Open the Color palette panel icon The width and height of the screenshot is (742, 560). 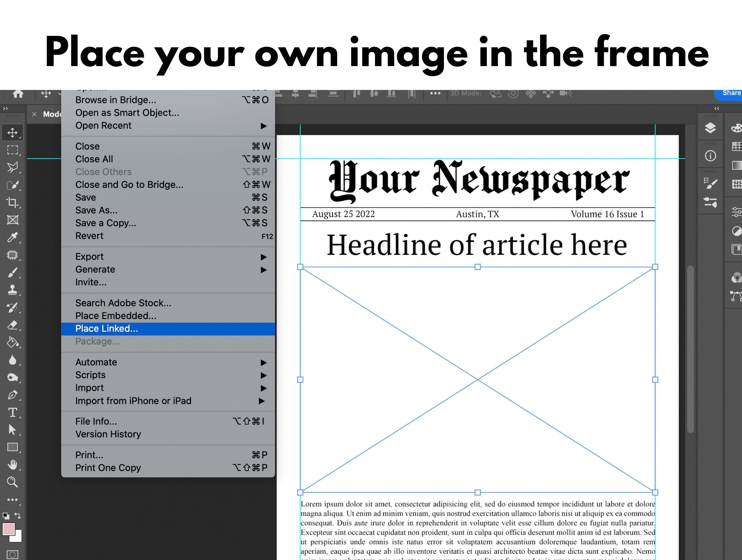pyautogui.click(x=737, y=128)
